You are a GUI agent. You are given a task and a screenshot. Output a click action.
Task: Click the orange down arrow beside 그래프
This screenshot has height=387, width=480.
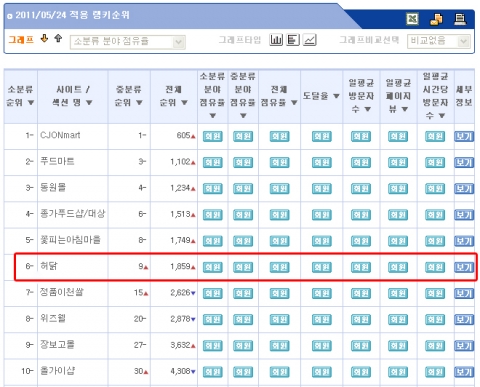coord(44,39)
